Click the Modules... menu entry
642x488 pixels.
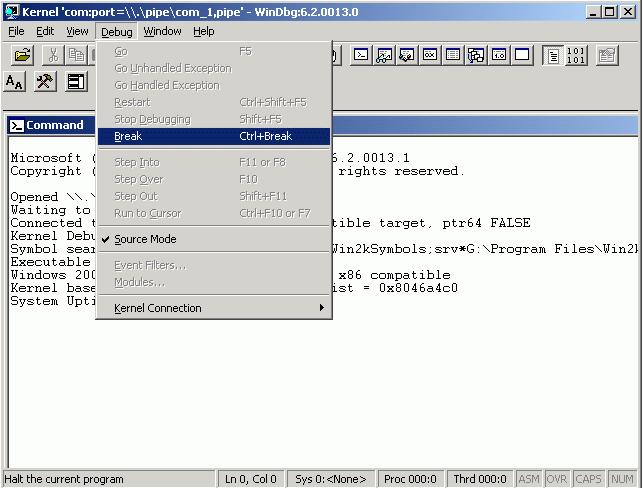pos(214,282)
